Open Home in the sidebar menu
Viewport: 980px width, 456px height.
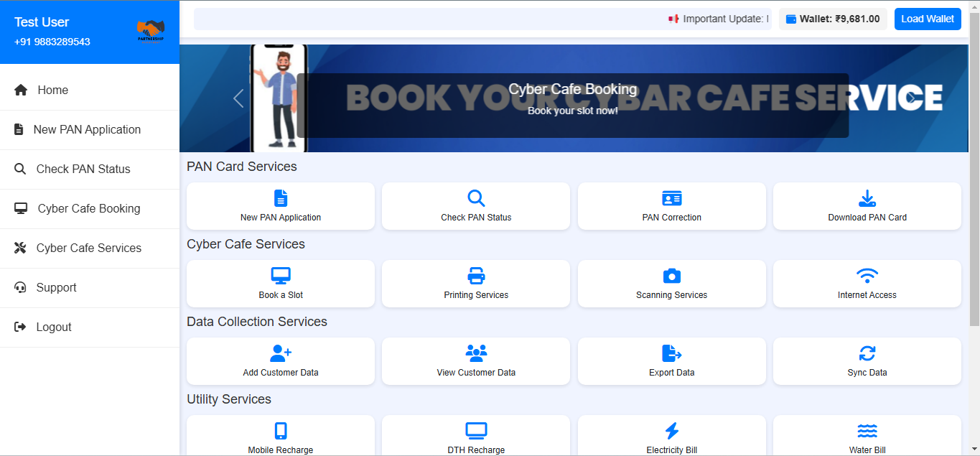tap(52, 90)
